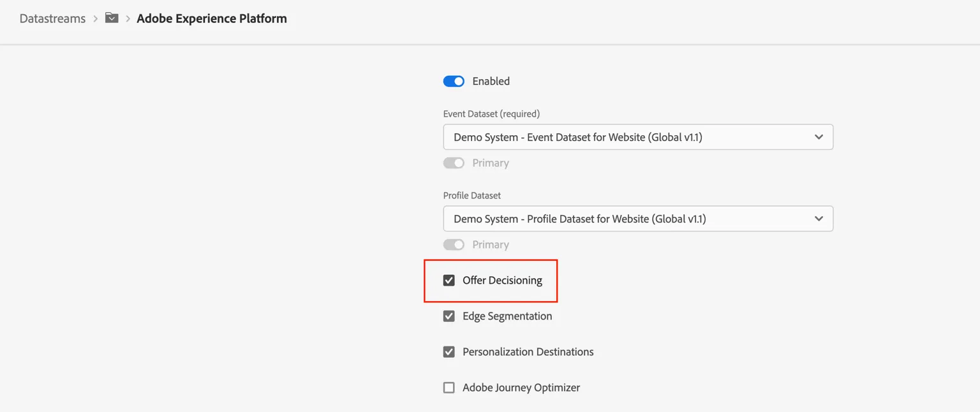Go back to Datastreams in breadcrumb
980x412 pixels.
52,18
